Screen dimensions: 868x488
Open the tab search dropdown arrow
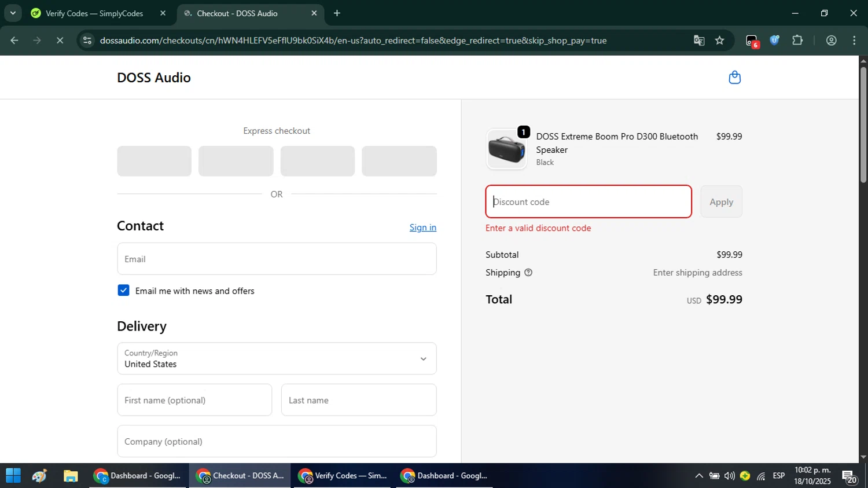point(13,13)
